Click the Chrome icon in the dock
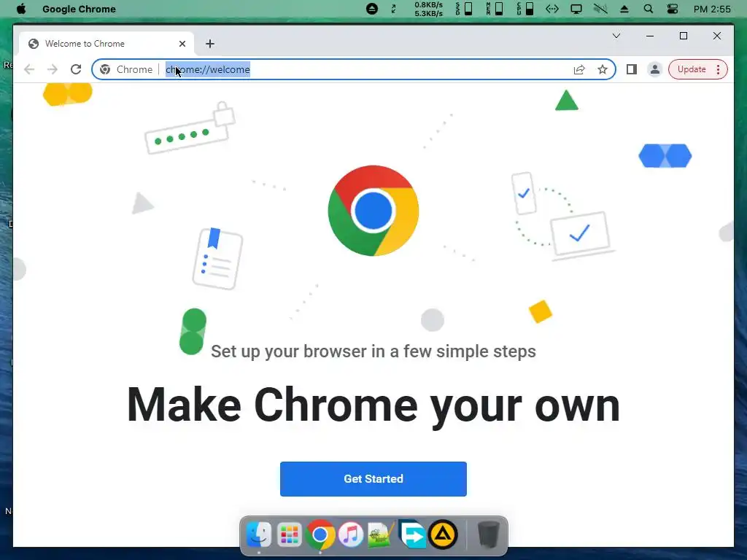 click(320, 534)
